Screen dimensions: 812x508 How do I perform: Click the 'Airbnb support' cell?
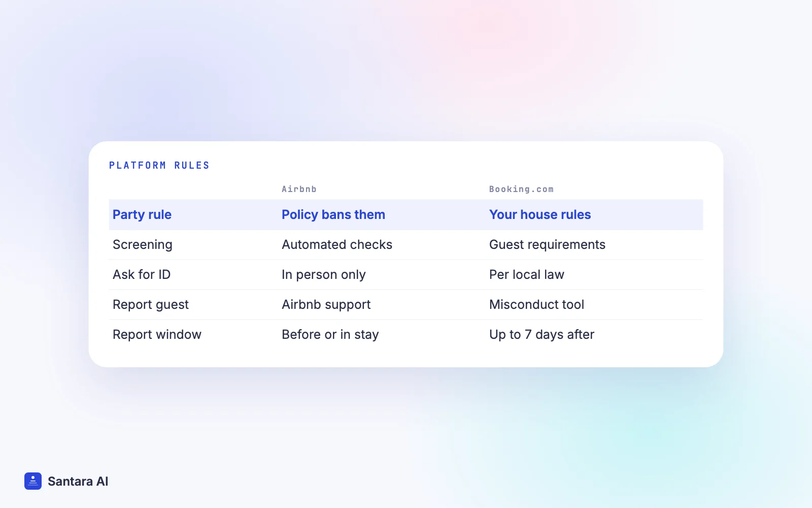[326, 305]
